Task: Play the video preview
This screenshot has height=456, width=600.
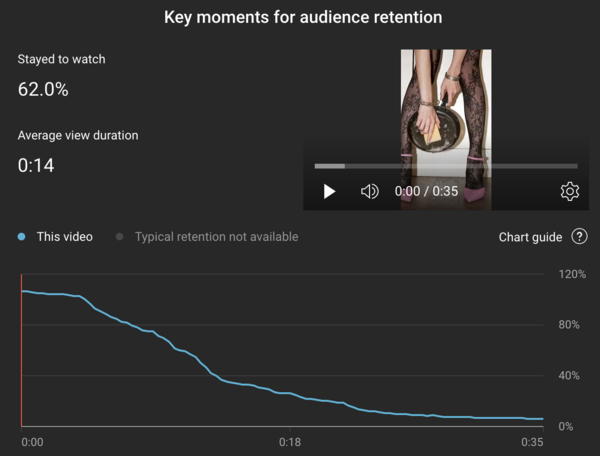Action: 330,191
